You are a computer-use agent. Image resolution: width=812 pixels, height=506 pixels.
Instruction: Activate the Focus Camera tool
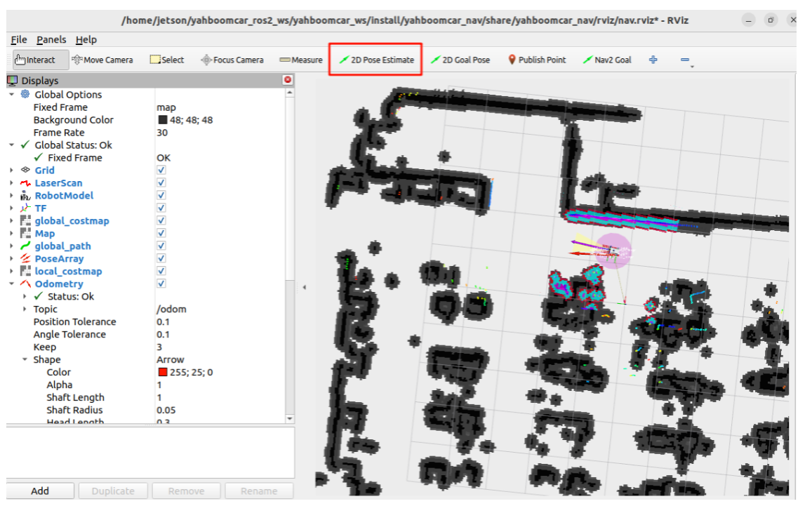coord(232,60)
